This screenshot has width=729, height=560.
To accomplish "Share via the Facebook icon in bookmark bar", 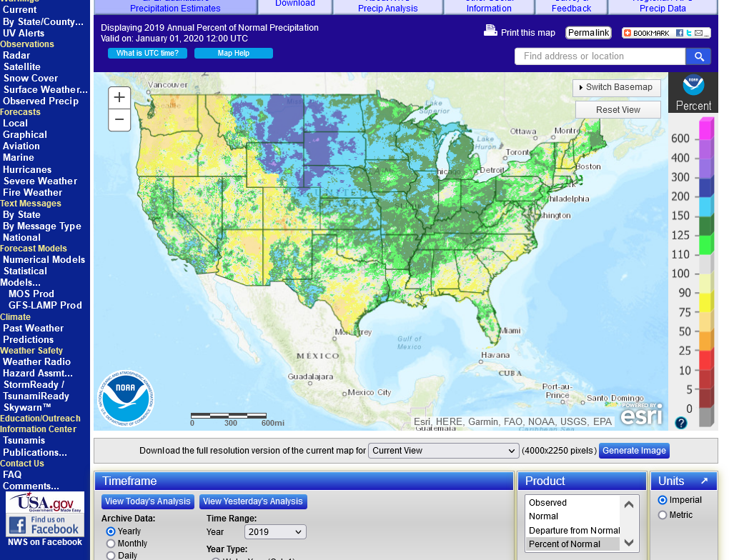I will point(680,33).
